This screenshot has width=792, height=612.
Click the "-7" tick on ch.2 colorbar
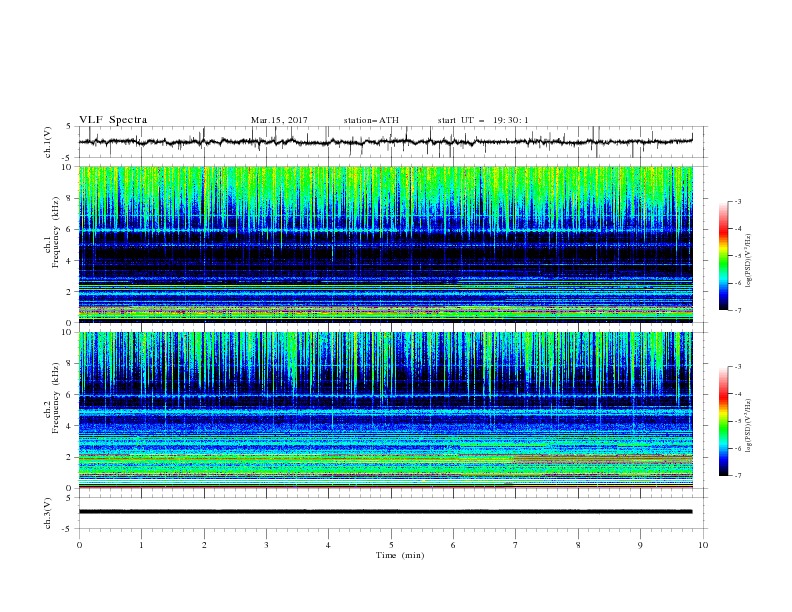click(737, 476)
